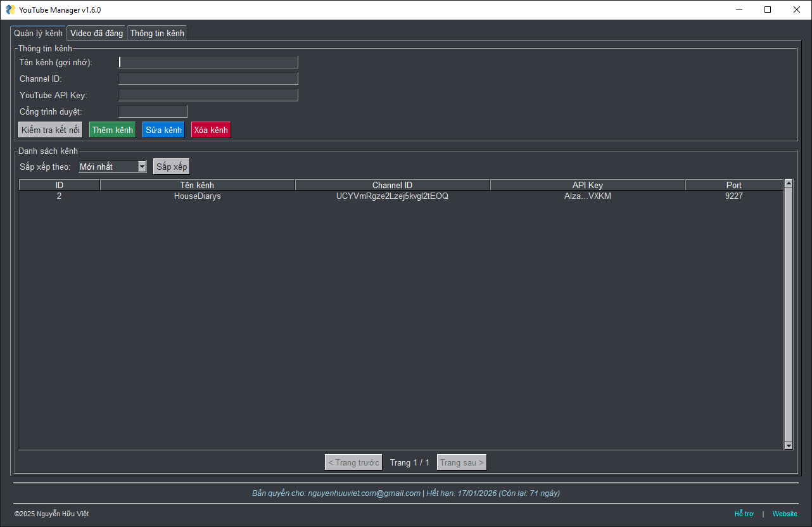Go to previous page with Trang trước
Viewport: 812px width, 527px height.
click(353, 462)
